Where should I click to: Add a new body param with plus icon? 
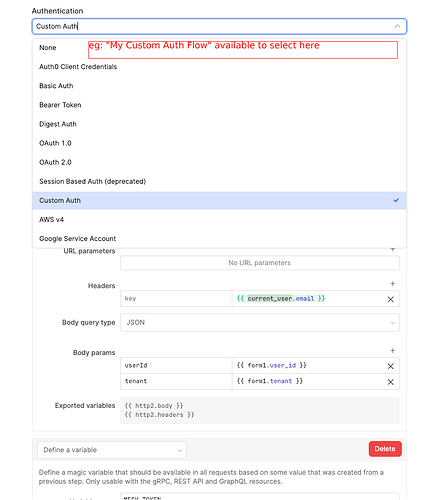tap(392, 351)
